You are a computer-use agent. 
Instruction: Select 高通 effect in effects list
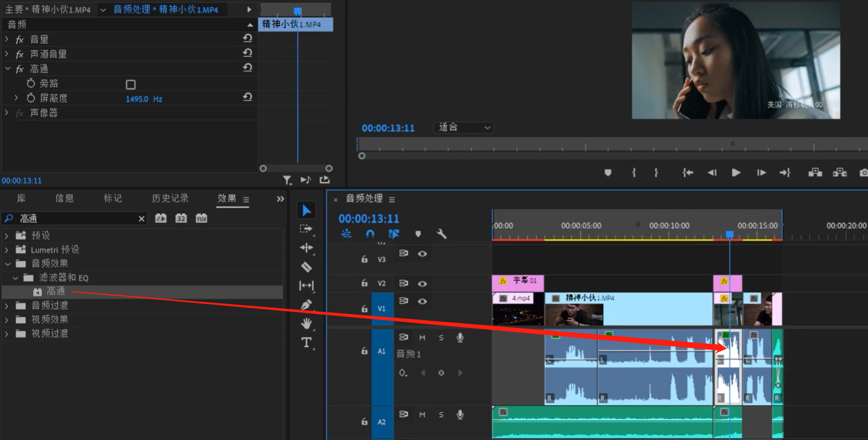pyautogui.click(x=56, y=291)
